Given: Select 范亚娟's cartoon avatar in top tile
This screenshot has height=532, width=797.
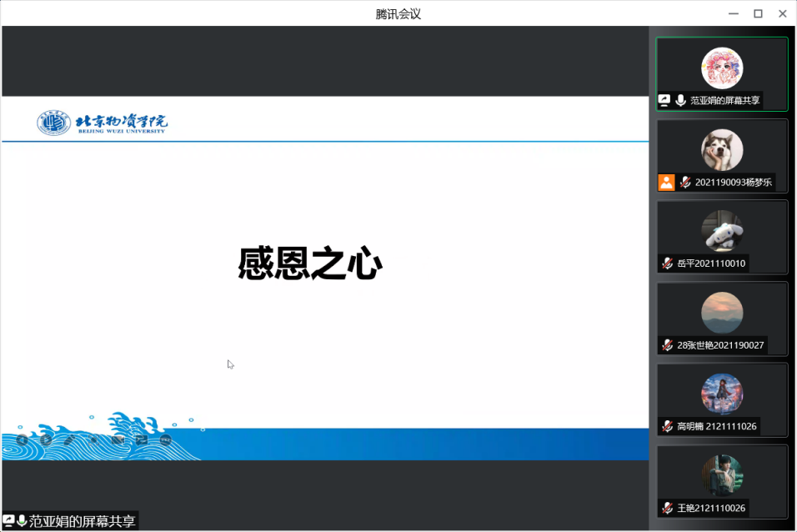Looking at the screenshot, I should pyautogui.click(x=722, y=68).
